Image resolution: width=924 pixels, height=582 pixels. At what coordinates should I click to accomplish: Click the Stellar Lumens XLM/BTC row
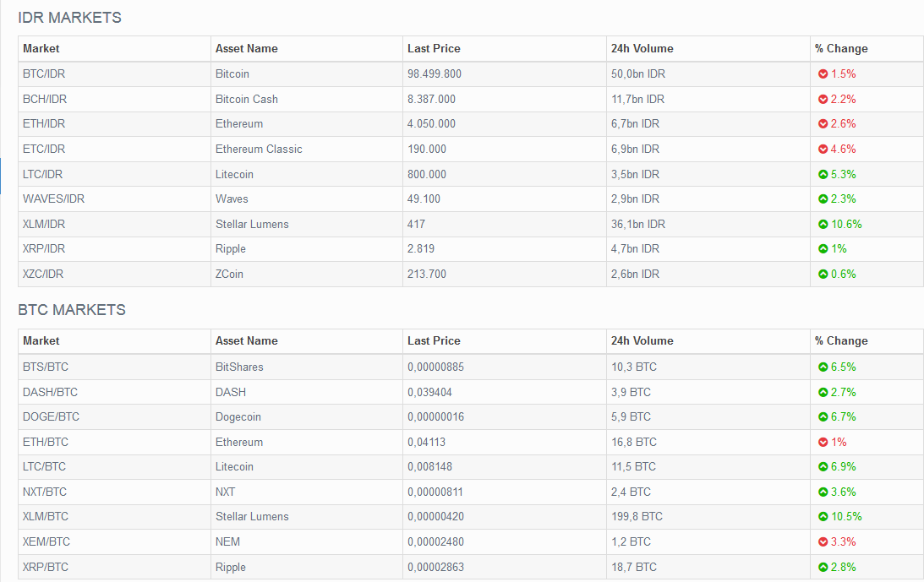(x=252, y=517)
